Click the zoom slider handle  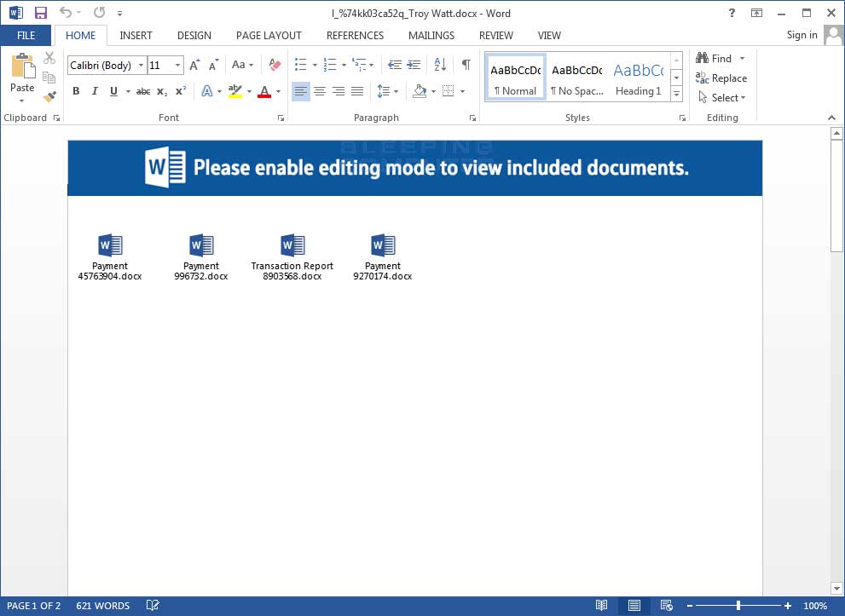click(x=738, y=606)
